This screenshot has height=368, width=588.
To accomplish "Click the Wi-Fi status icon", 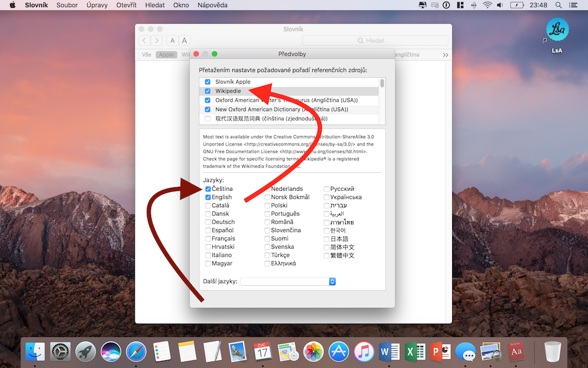I will pyautogui.click(x=487, y=5).
